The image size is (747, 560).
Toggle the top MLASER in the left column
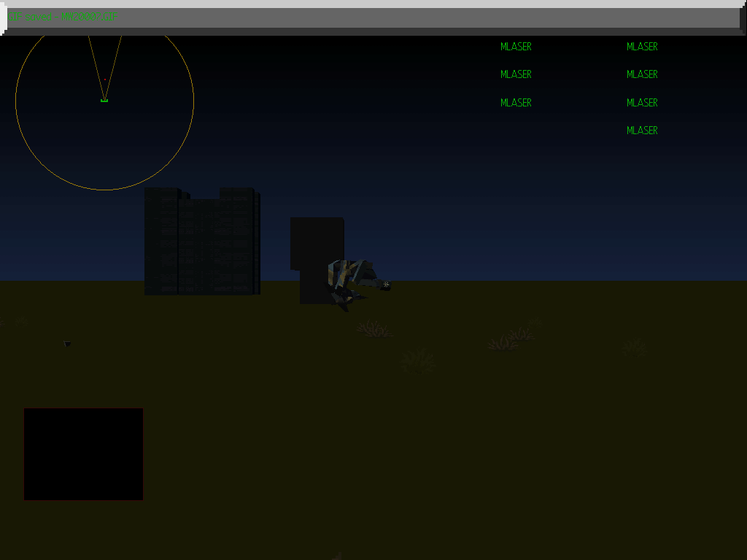pyautogui.click(x=516, y=46)
